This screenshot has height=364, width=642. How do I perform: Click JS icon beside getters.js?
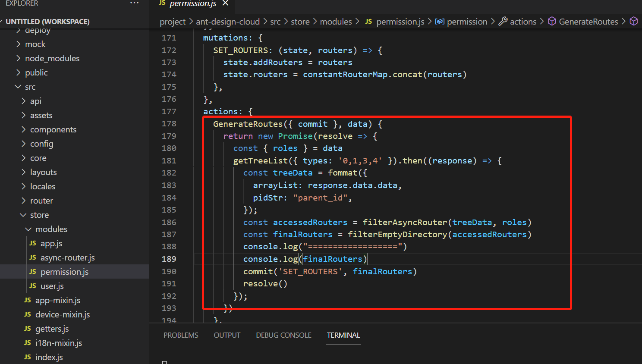point(28,329)
